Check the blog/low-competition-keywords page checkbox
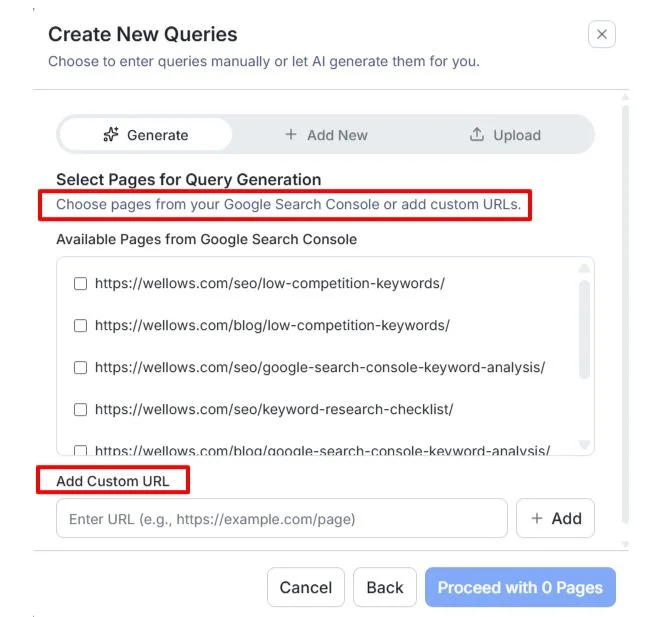The width and height of the screenshot is (647, 617). [x=81, y=326]
